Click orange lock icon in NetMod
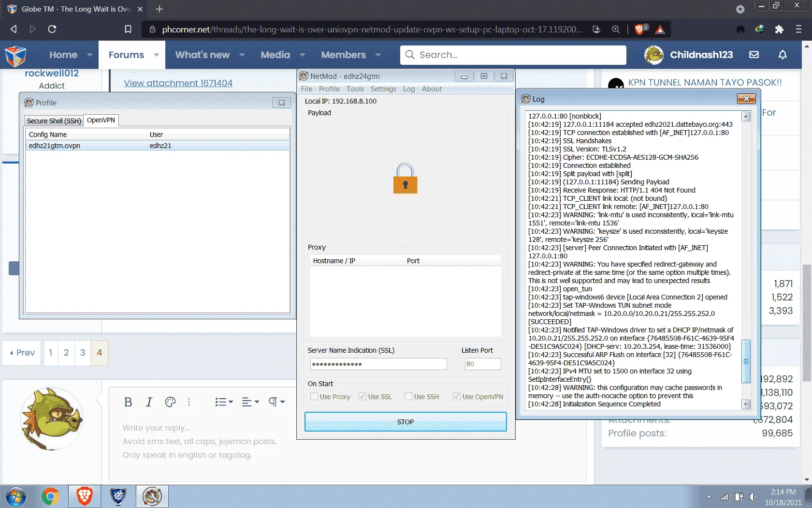Viewport: 812px width, 508px height. (x=405, y=179)
